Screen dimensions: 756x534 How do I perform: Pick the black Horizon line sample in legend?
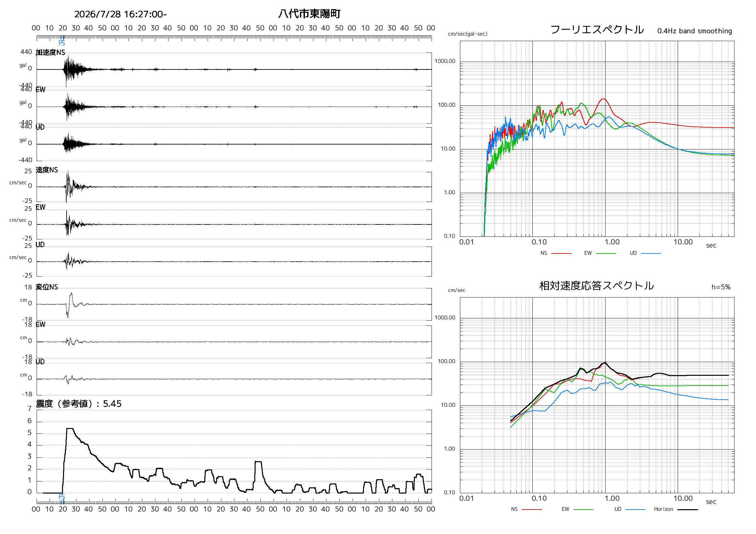point(687,510)
